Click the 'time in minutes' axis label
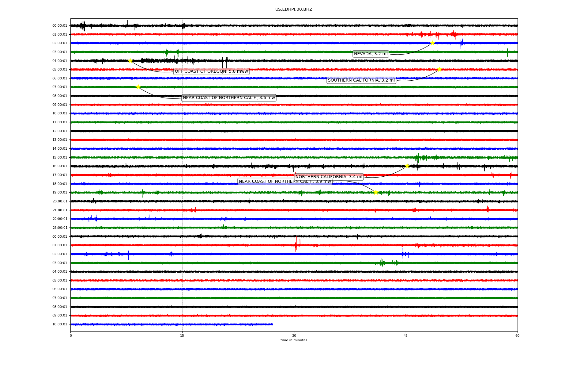 click(x=294, y=340)
